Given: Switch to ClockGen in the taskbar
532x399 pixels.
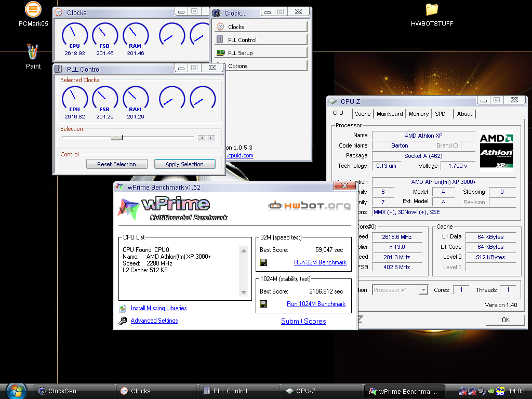Looking at the screenshot, I should click(x=74, y=391).
